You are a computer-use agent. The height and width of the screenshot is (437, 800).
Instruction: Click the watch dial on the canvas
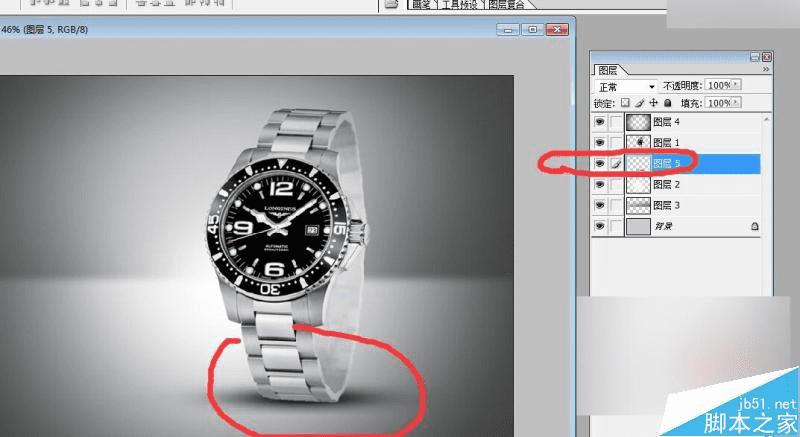(278, 227)
